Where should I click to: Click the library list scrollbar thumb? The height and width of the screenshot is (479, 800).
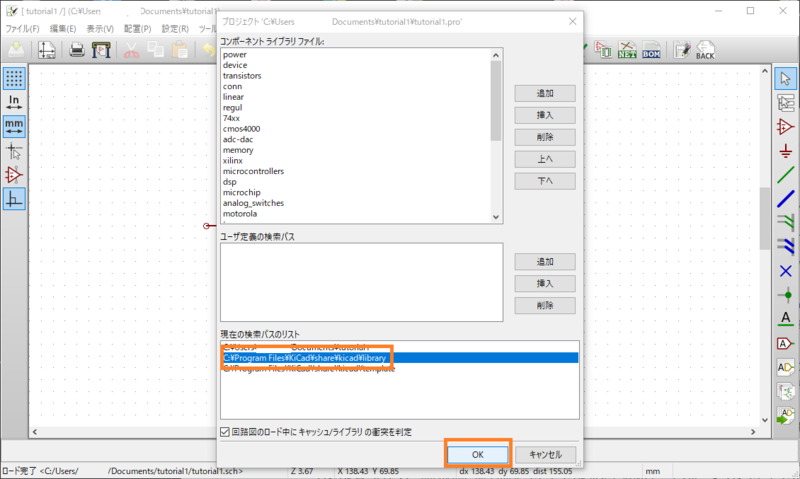[x=495, y=100]
